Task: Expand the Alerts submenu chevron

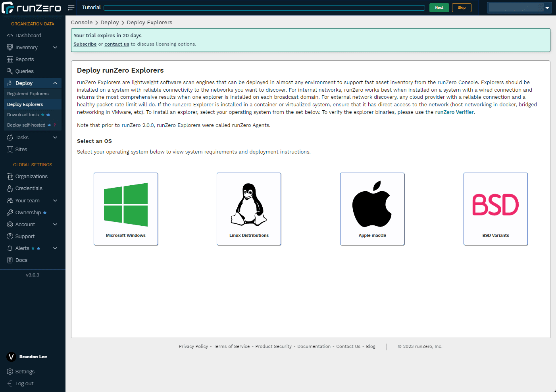Action: pyautogui.click(x=55, y=248)
